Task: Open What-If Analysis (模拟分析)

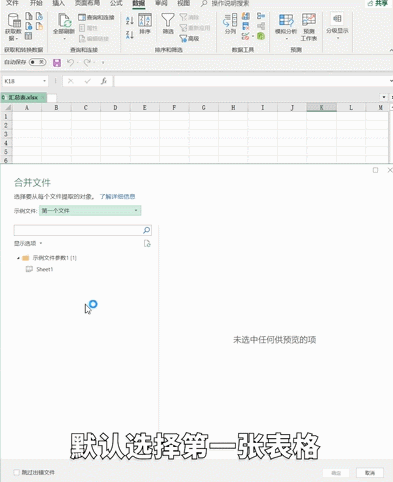Action: click(x=286, y=27)
